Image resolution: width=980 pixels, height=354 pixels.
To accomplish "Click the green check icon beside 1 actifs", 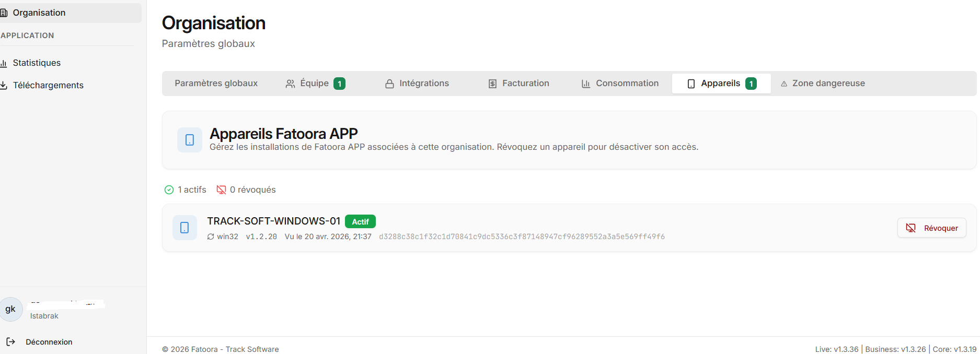I will tap(169, 190).
